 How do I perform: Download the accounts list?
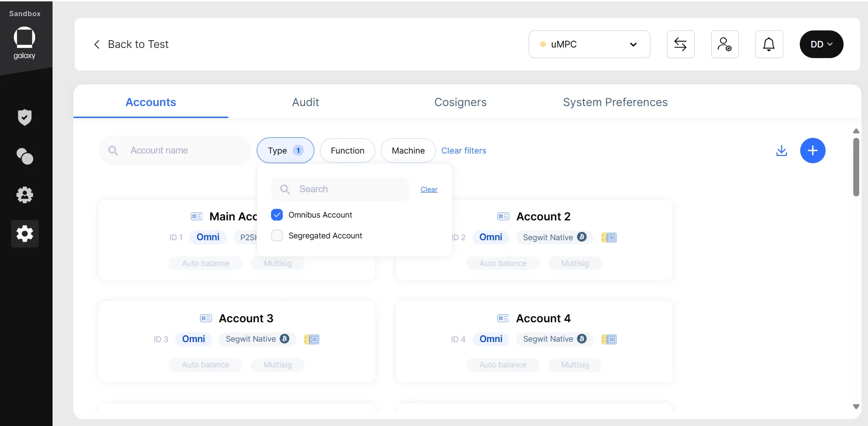pyautogui.click(x=781, y=151)
